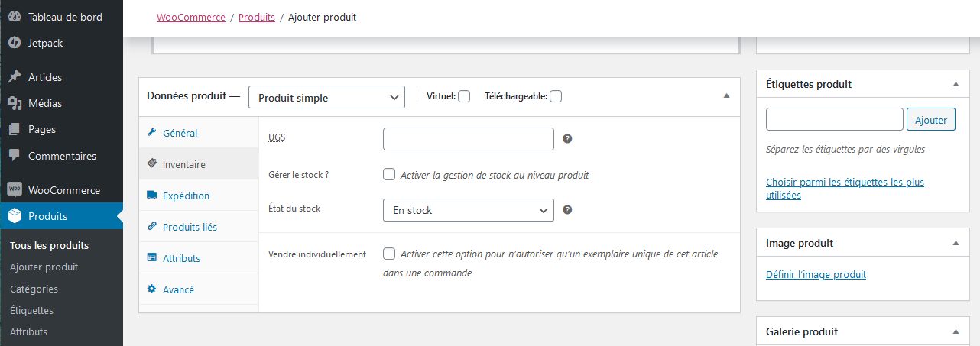Enable the Virtuel checkbox
The image size is (980, 346).
464,96
